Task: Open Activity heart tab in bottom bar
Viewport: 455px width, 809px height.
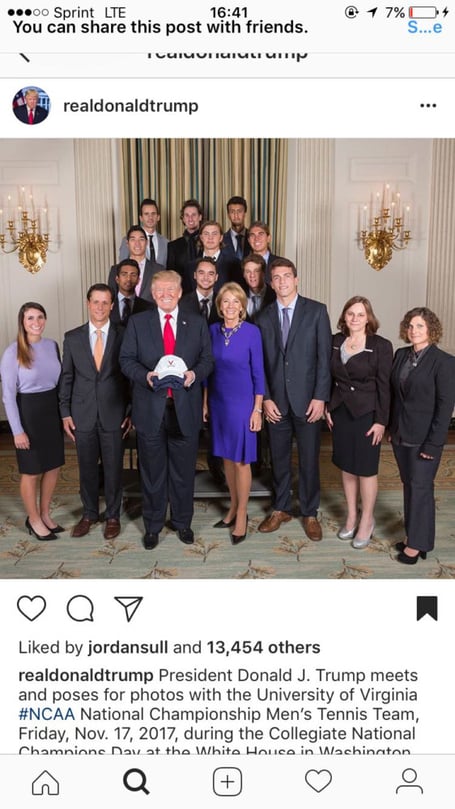Action: coord(318,781)
